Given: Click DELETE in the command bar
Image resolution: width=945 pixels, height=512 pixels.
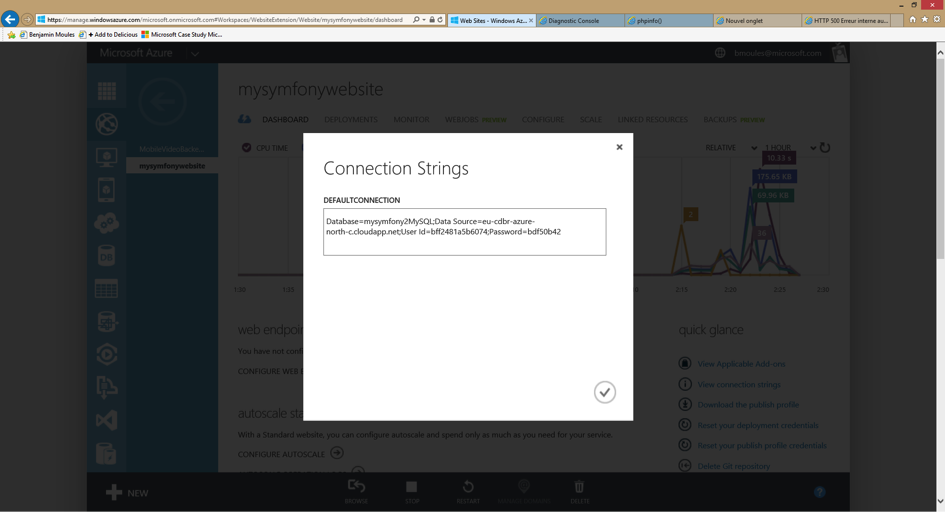Looking at the screenshot, I should [x=579, y=491].
